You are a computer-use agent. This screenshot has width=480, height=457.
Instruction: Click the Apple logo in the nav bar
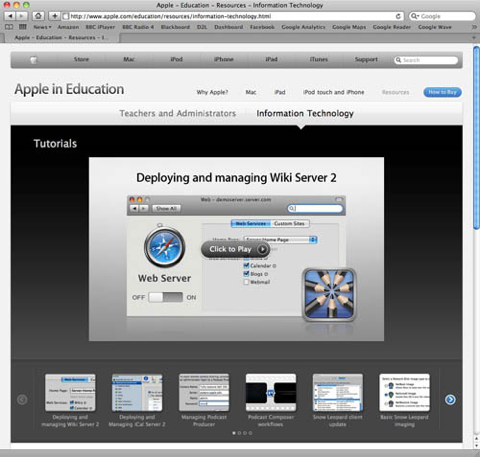[x=34, y=60]
